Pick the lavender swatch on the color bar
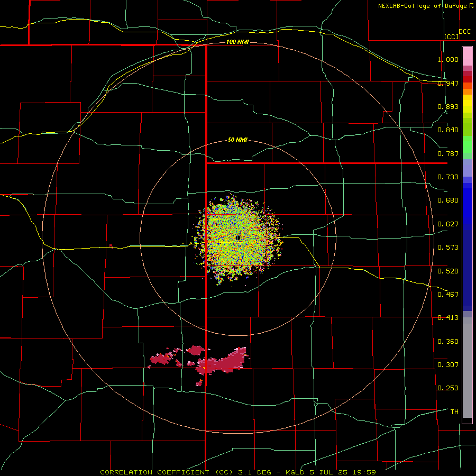Viewport: 476px width, 476px height. pos(467,168)
